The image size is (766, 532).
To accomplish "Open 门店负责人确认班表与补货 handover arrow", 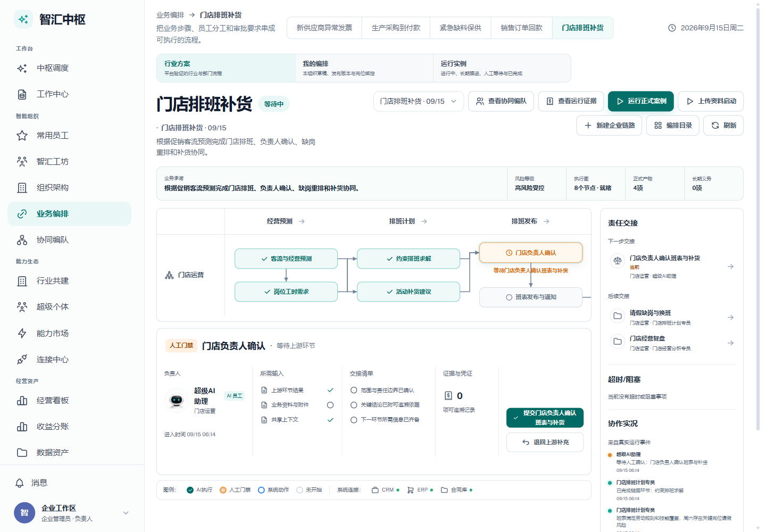I will (x=731, y=267).
